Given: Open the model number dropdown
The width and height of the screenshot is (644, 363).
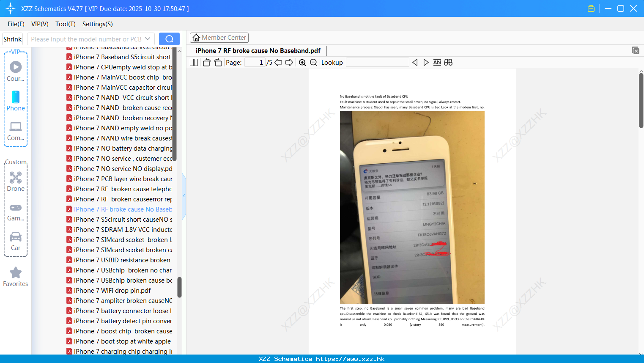Looking at the screenshot, I should (148, 39).
